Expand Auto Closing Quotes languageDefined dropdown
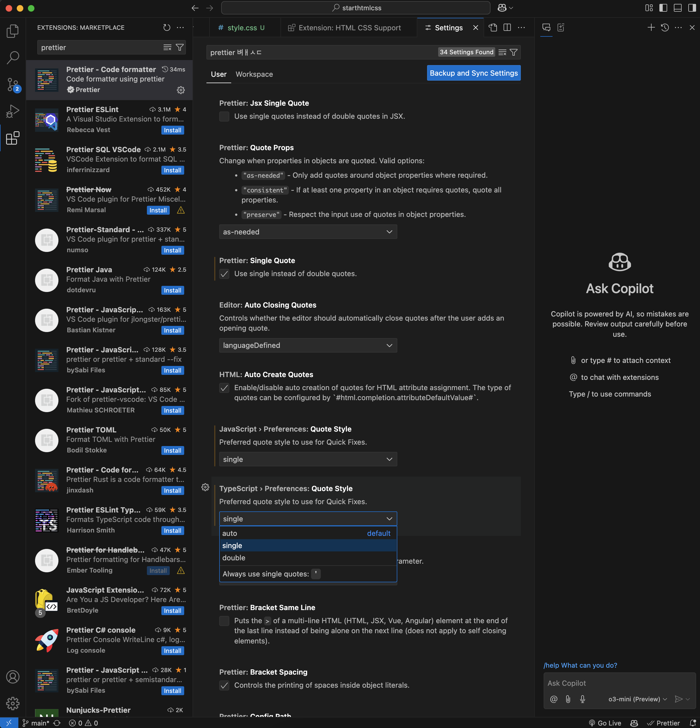The image size is (700, 728). [x=308, y=345]
